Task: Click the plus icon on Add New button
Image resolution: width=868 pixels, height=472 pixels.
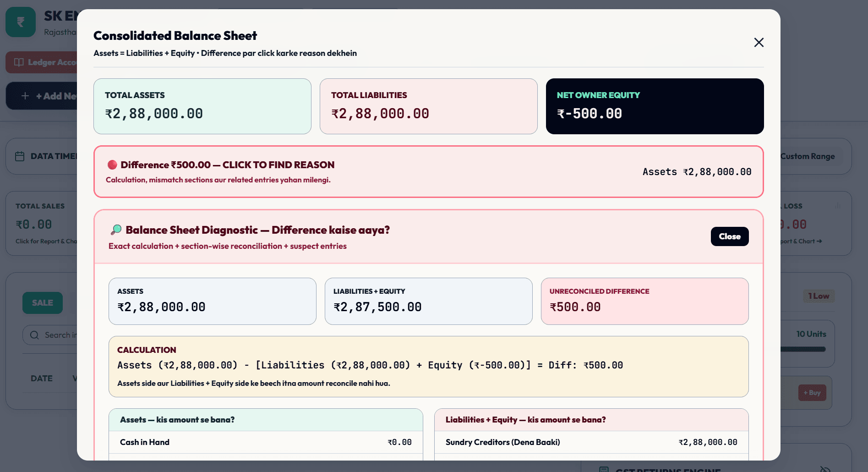Action: pos(25,96)
